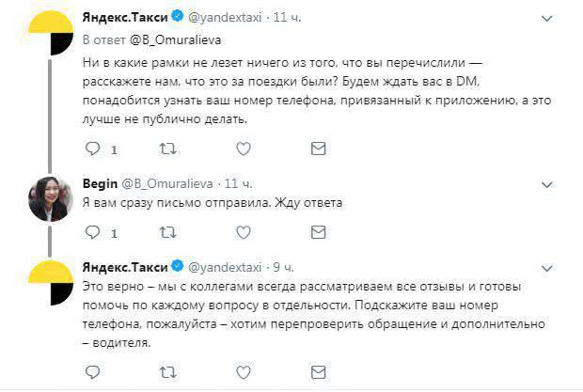Send the first tweet via direct message
This screenshot has width=583, height=392.
click(318, 148)
